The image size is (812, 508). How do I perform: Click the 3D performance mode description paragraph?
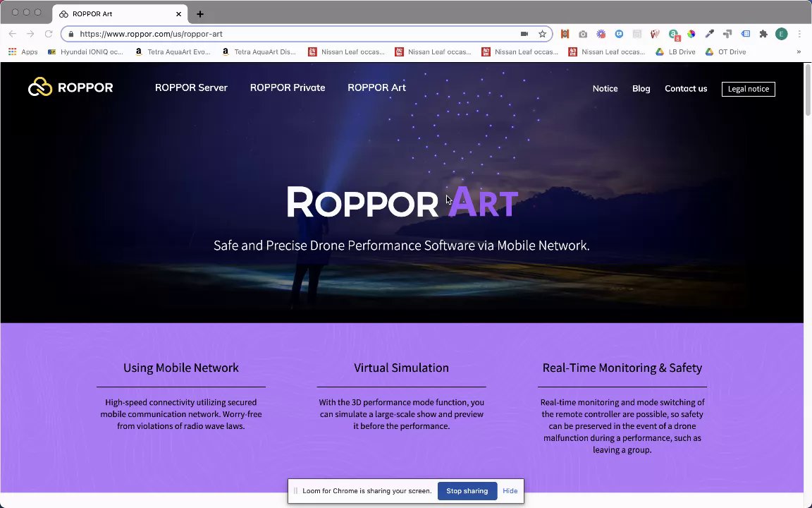click(x=401, y=414)
